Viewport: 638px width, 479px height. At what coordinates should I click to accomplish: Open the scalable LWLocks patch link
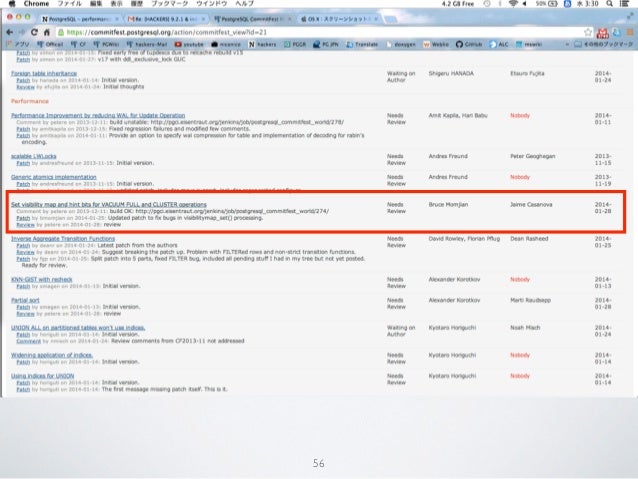click(34, 156)
